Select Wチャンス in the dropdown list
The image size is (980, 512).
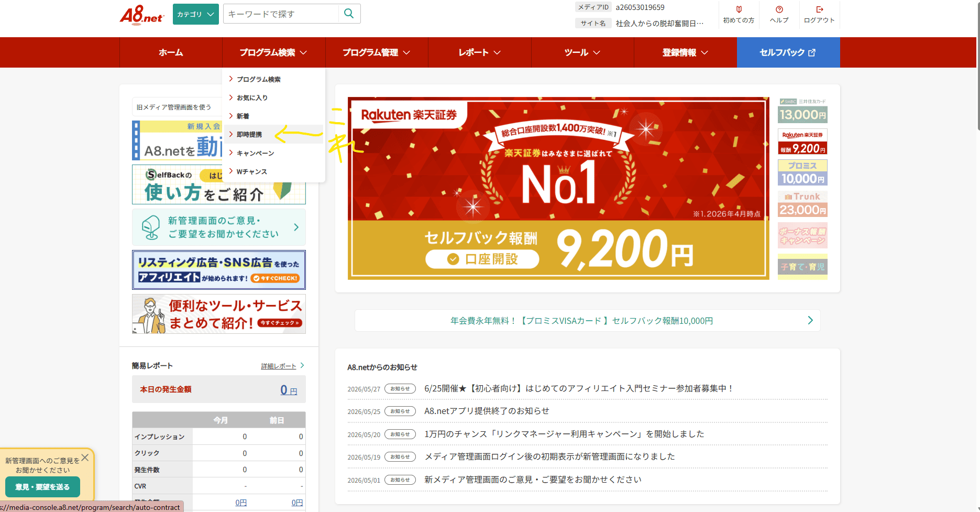click(x=251, y=171)
